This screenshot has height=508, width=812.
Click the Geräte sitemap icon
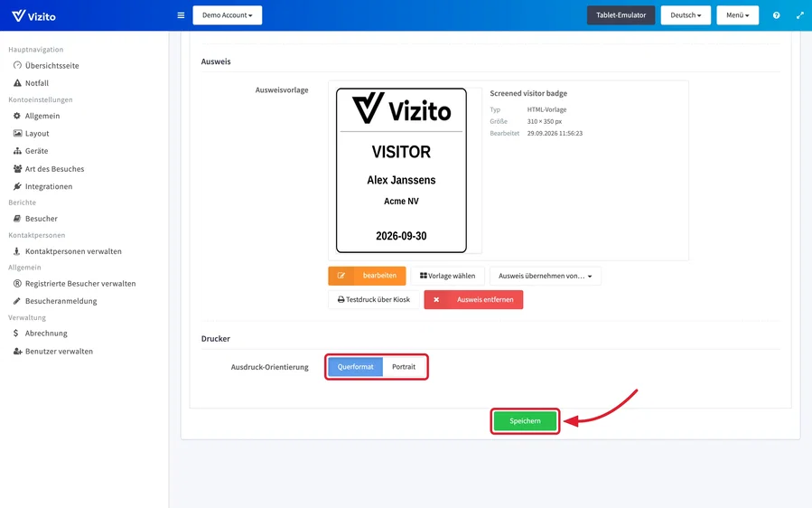[17, 151]
